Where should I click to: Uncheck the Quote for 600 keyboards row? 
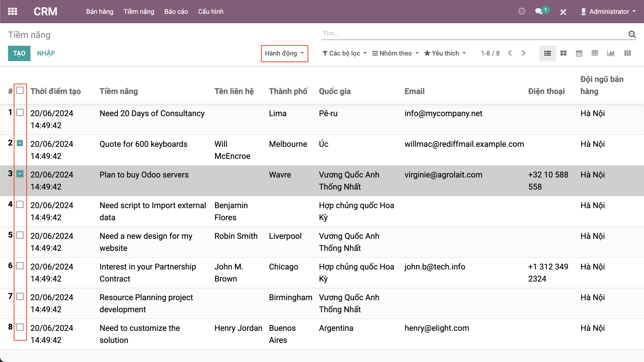click(x=20, y=143)
